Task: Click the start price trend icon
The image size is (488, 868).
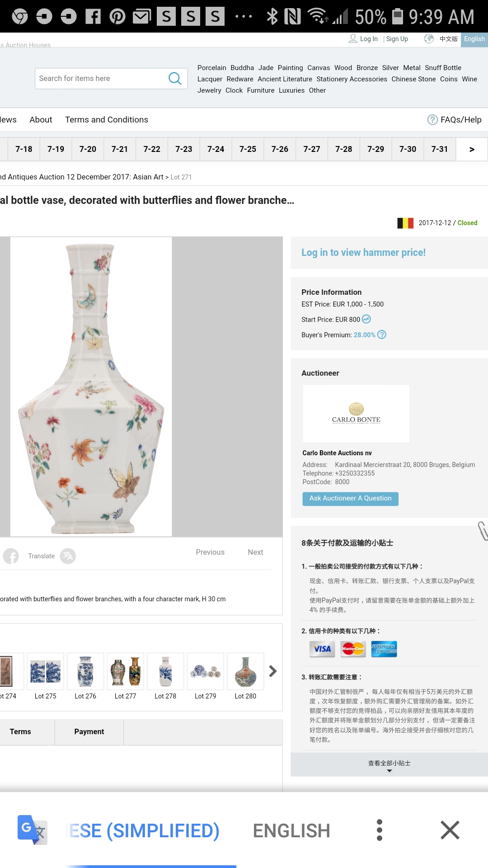Action: coord(366,319)
